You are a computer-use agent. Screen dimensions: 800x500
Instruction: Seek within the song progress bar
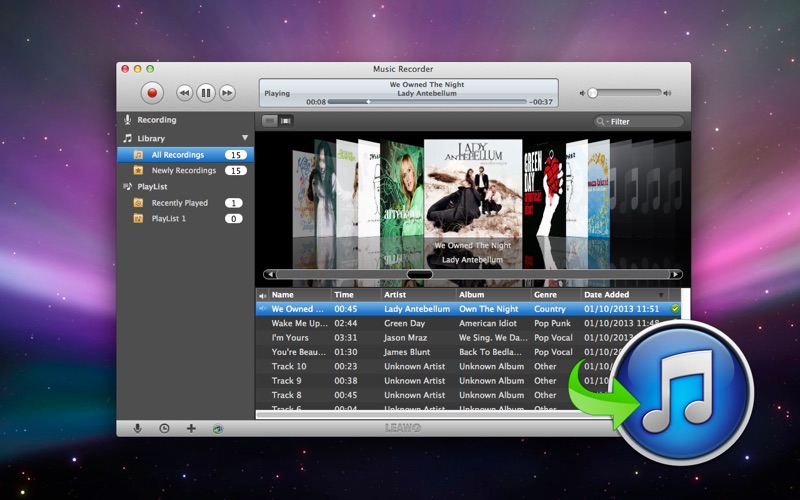tap(427, 102)
